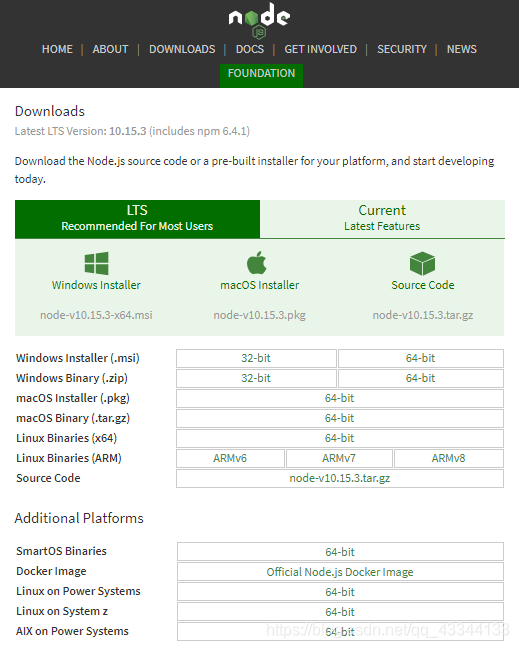
Task: Select GET INVOLVED in navigation
Action: (320, 49)
